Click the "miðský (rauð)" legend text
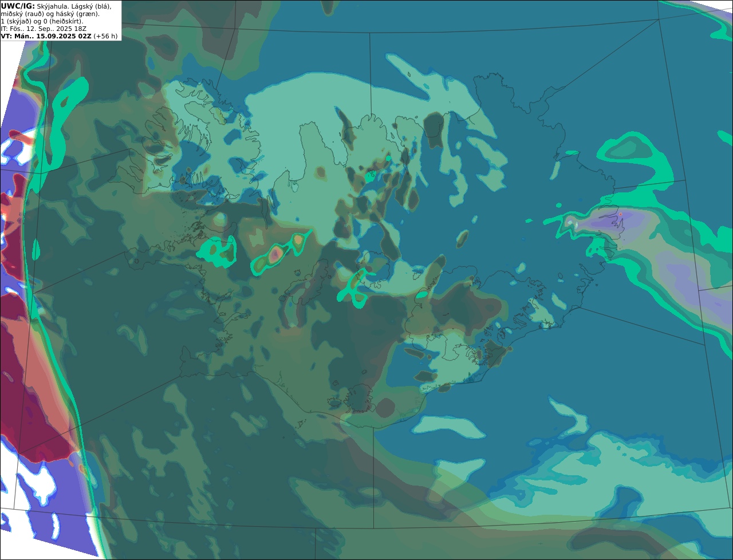Viewport: 733px width, 560px height. (23, 14)
